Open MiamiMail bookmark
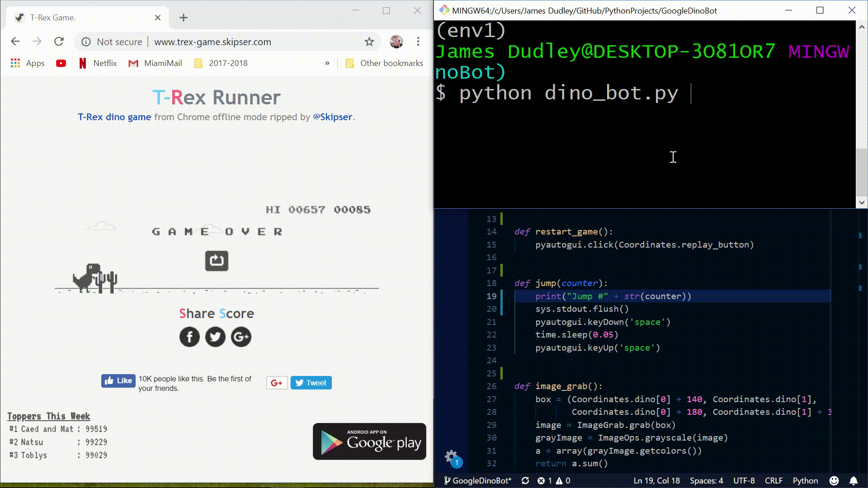The width and height of the screenshot is (868, 488). click(155, 63)
